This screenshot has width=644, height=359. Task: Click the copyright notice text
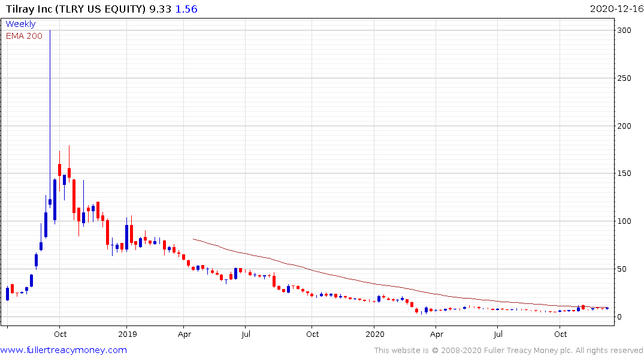509,351
